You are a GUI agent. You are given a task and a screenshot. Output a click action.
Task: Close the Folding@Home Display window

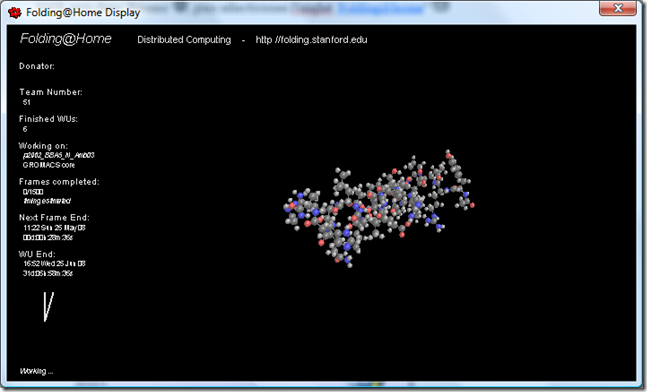618,8
